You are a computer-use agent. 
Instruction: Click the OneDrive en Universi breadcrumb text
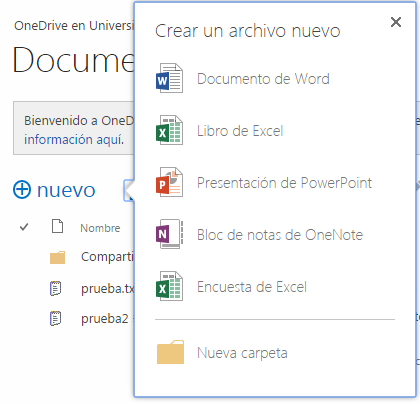tap(74, 26)
